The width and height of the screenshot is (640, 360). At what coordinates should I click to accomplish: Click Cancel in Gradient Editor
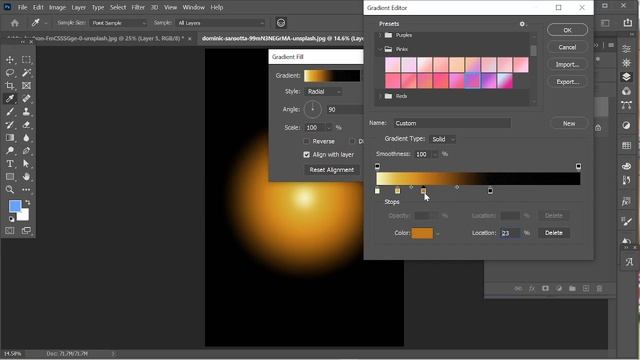567,47
